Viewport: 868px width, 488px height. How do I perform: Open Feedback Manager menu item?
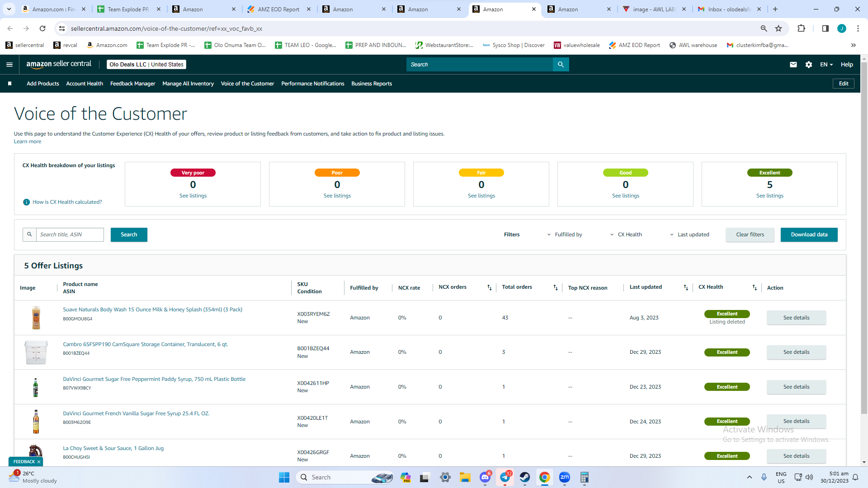pyautogui.click(x=133, y=84)
